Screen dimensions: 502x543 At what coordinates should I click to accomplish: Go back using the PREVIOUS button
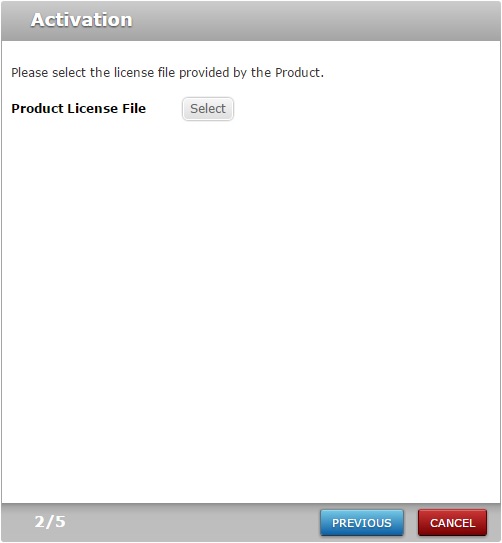coord(361,523)
